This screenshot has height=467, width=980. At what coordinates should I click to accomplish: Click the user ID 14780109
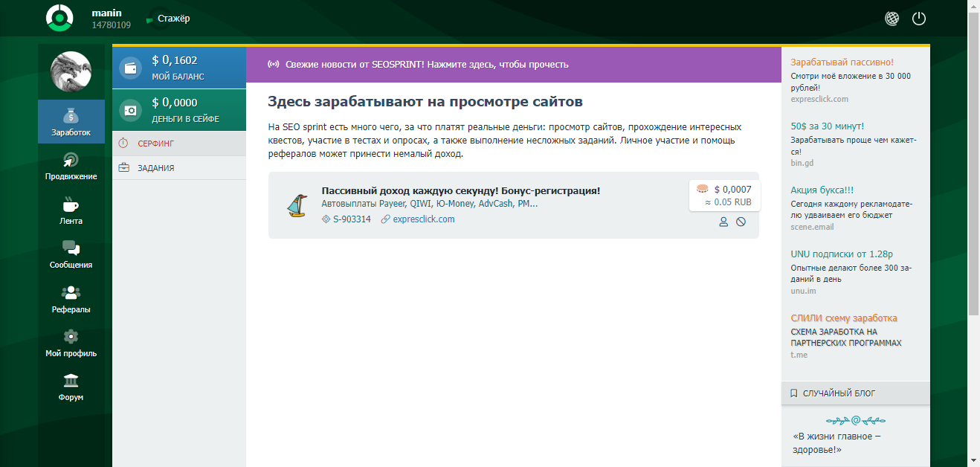[112, 25]
